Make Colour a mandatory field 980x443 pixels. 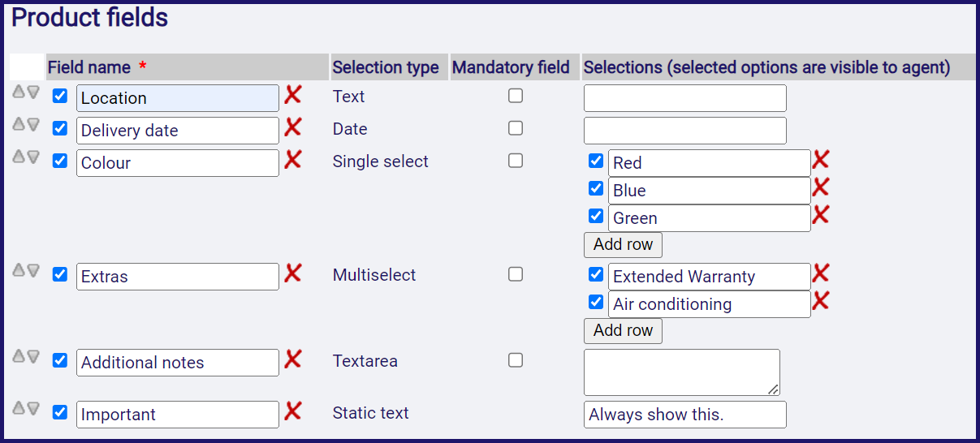[x=516, y=161]
